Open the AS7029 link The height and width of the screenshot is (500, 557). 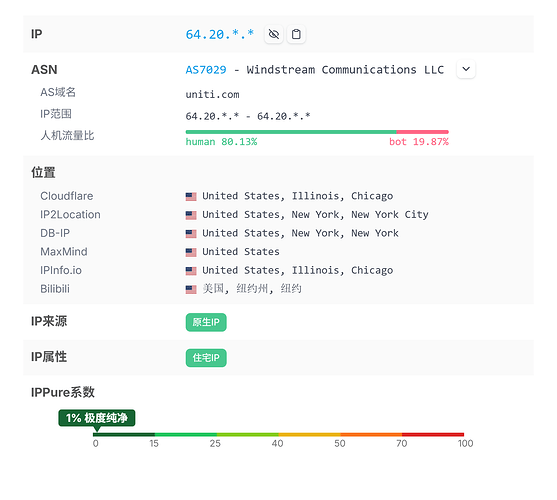point(206,70)
